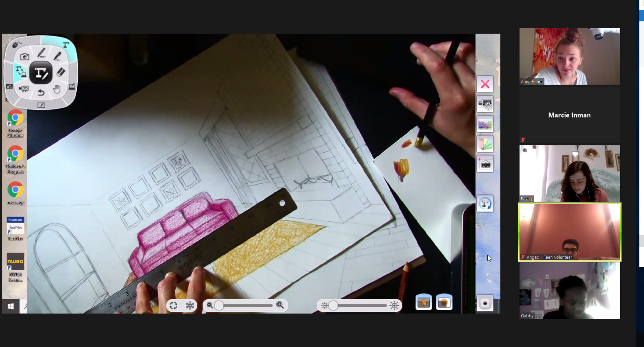Open the Windows Start menu
The image size is (644, 347).
(x=11, y=306)
